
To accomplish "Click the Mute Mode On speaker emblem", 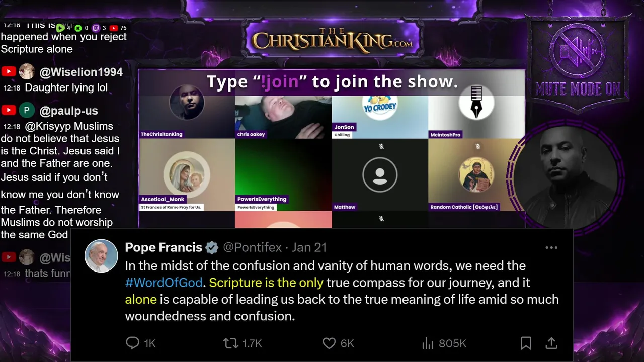I will pyautogui.click(x=579, y=50).
